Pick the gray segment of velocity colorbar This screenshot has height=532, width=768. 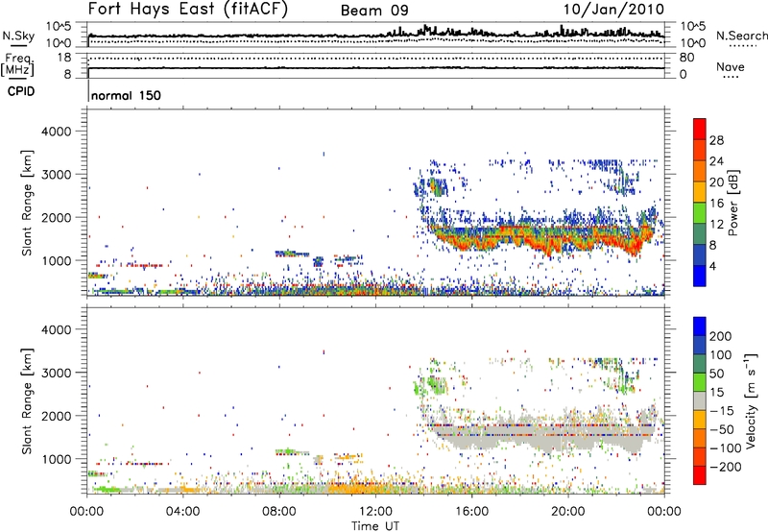[700, 400]
